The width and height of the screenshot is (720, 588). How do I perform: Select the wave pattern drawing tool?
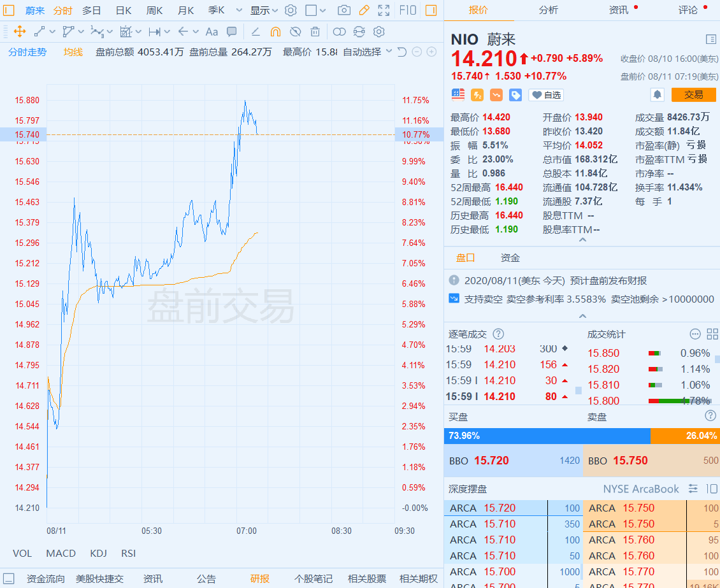tap(97, 32)
